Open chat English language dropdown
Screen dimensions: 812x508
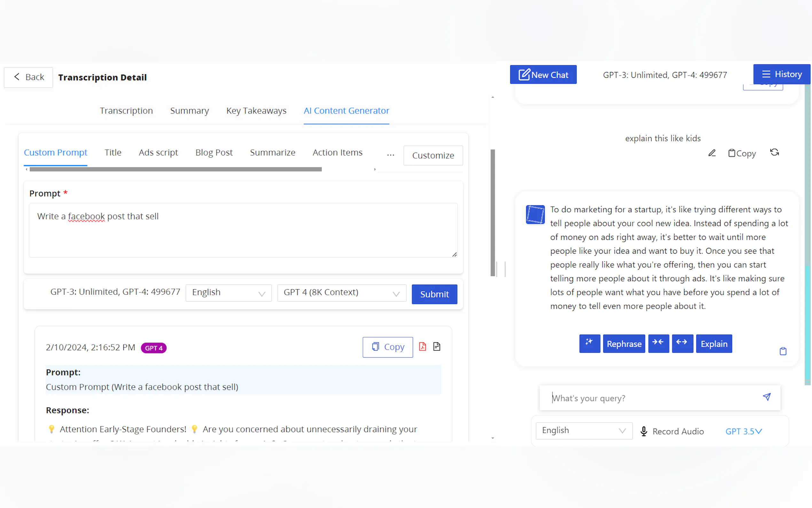584,430
